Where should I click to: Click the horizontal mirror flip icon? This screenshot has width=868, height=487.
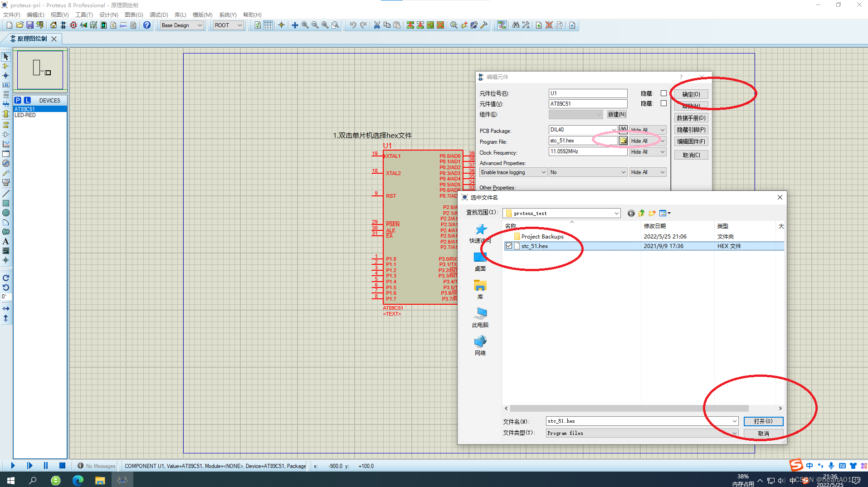point(6,308)
